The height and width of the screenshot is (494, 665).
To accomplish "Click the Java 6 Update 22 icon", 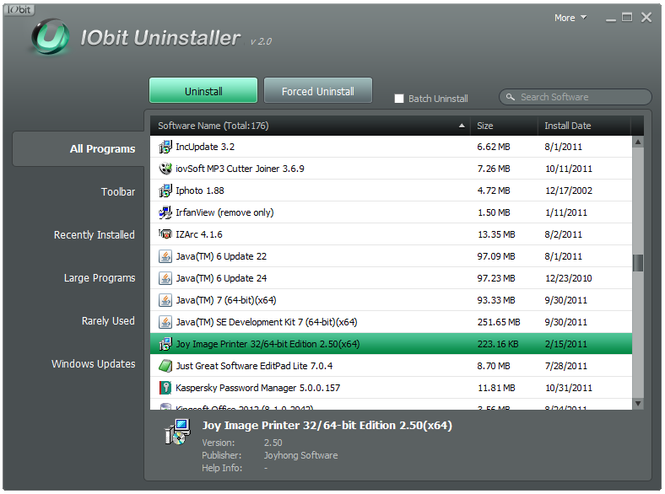I will click(165, 257).
